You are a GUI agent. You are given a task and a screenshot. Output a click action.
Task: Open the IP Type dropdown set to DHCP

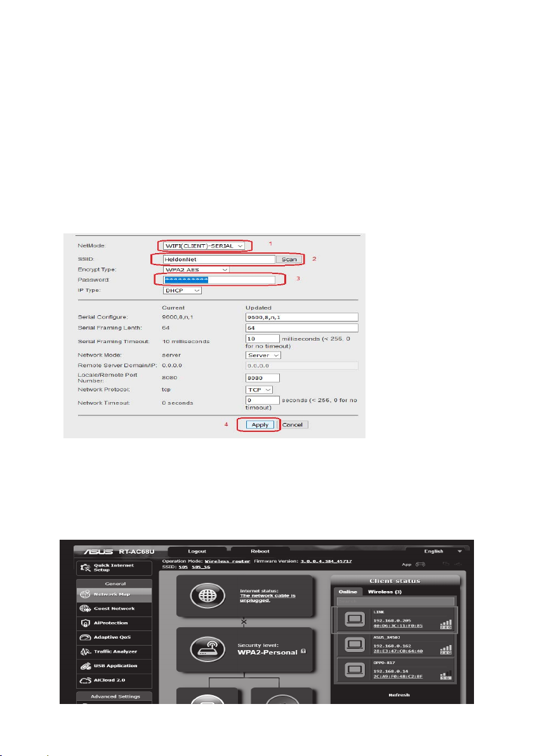tap(182, 290)
